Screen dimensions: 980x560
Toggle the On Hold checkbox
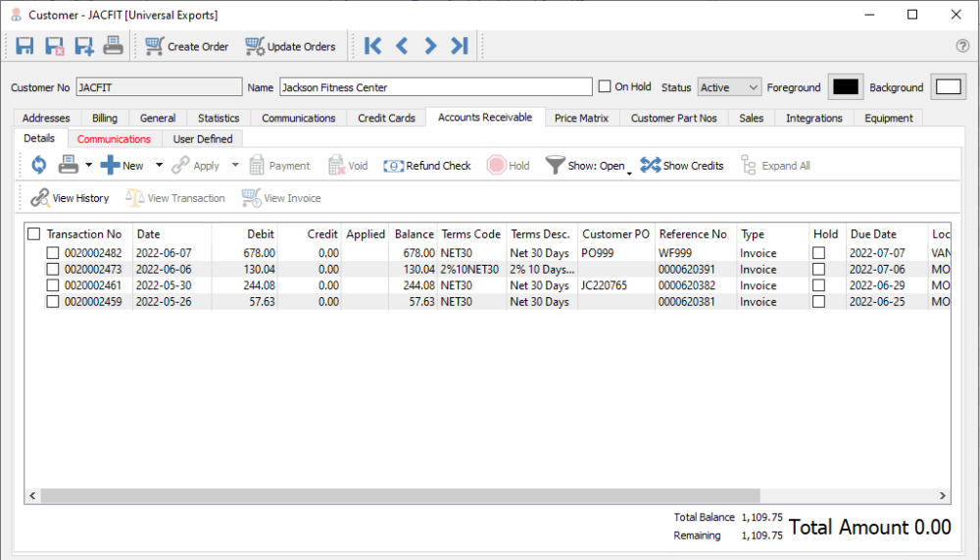coord(605,86)
